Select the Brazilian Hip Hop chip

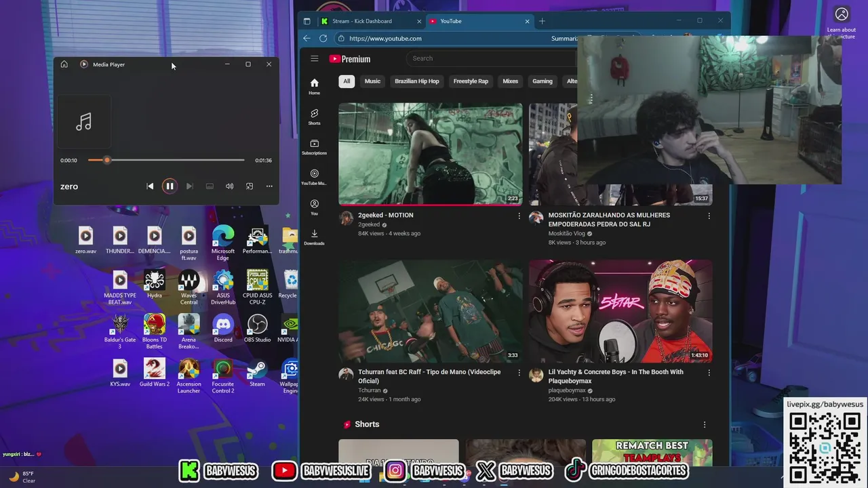[x=417, y=81]
